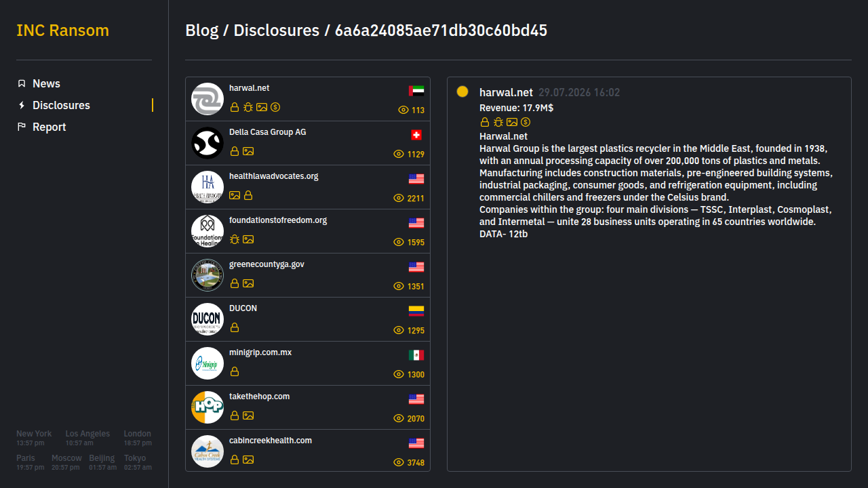This screenshot has height=488, width=868.
Task: Click the flag icon beside Report
Action: (22, 127)
